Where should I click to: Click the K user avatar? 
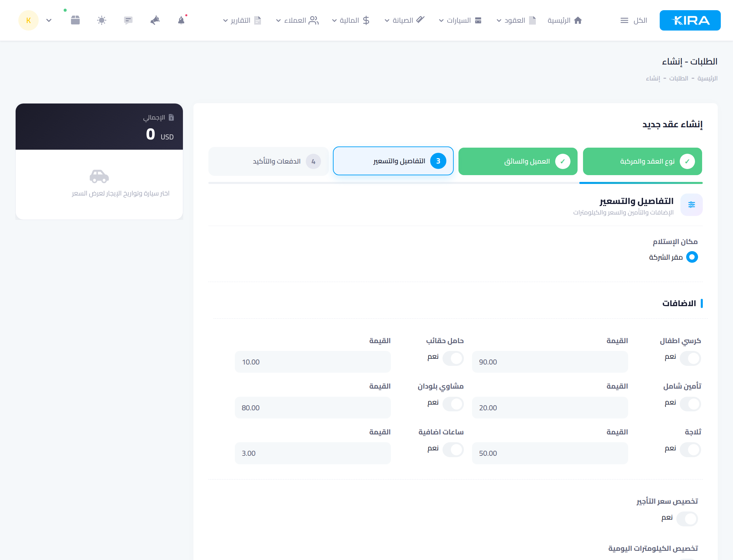tap(29, 20)
